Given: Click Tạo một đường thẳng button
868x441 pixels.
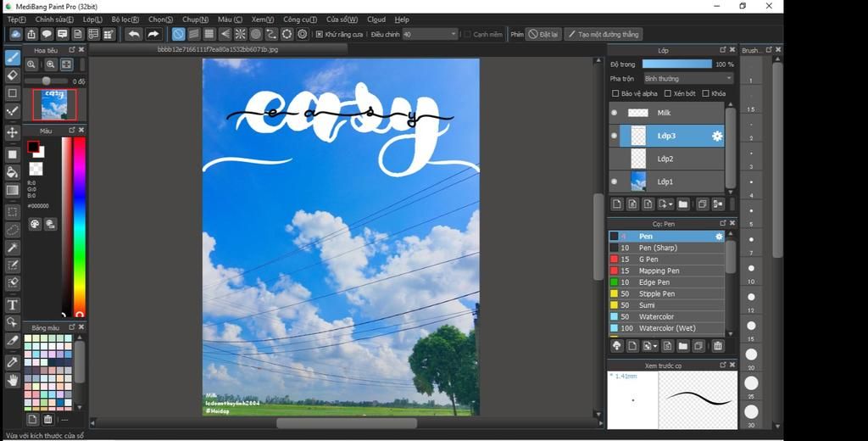Looking at the screenshot, I should click(604, 35).
